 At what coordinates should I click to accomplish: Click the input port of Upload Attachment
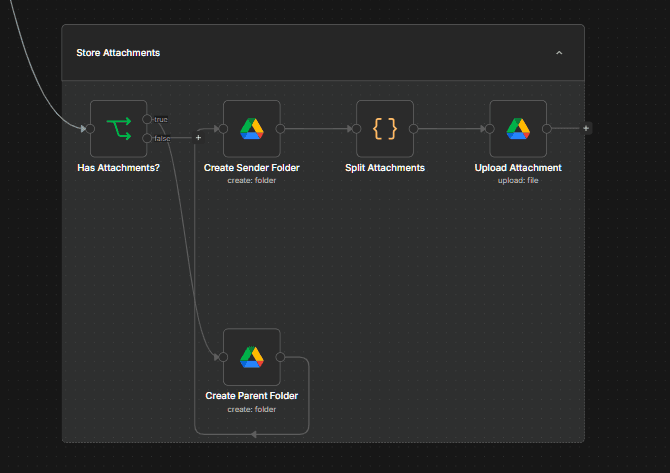pyautogui.click(x=490, y=129)
